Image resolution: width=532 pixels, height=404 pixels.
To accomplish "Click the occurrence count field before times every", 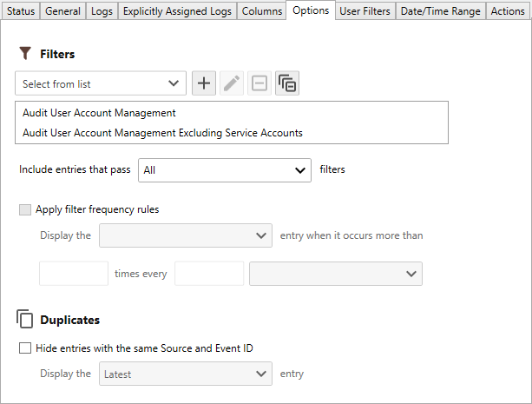I will click(74, 274).
